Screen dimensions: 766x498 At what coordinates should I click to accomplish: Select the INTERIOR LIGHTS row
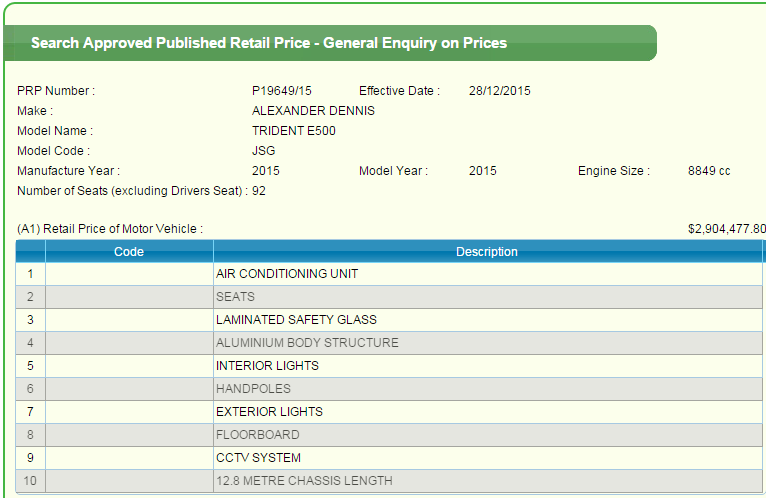click(x=389, y=366)
